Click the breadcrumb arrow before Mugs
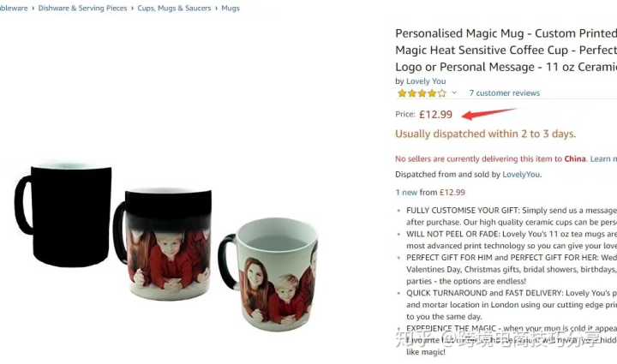617x364 pixels. (216, 9)
